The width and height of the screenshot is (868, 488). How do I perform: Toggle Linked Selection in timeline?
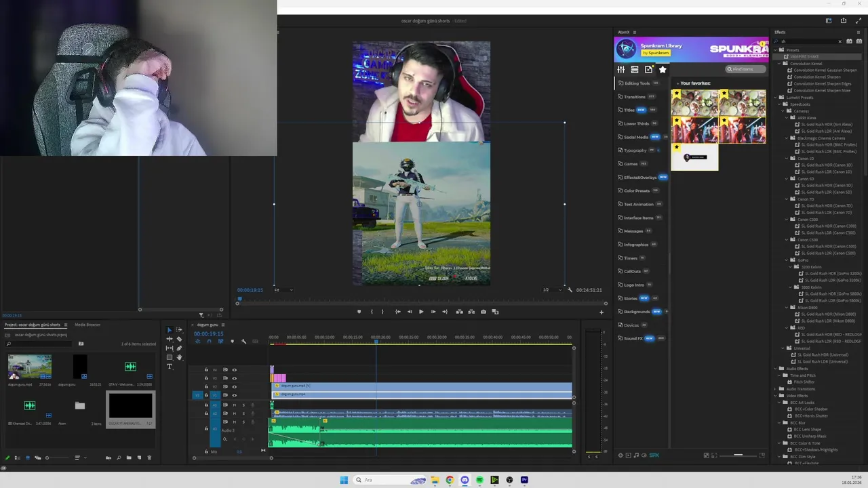tap(220, 342)
